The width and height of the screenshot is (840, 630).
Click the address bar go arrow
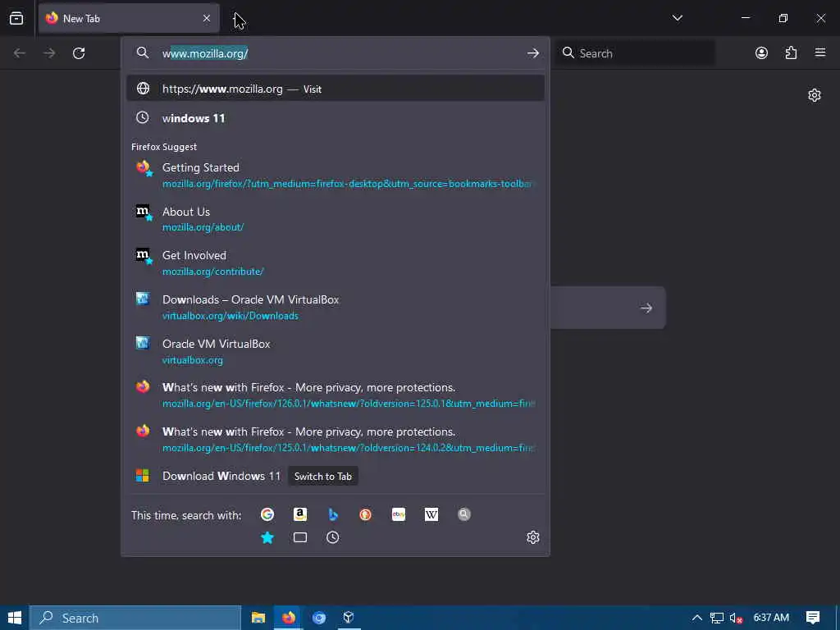coord(533,53)
